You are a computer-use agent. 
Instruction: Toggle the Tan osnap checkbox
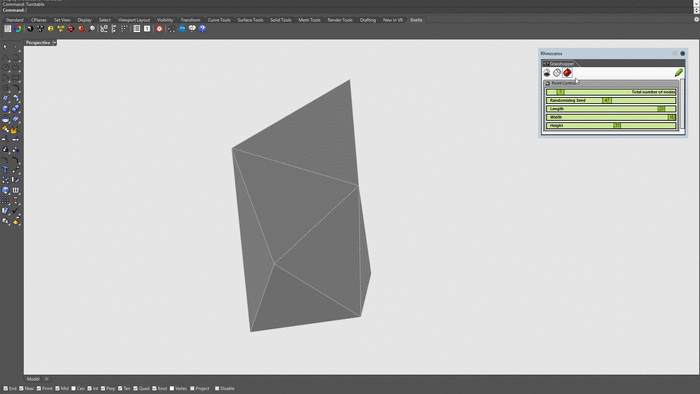[120, 389]
